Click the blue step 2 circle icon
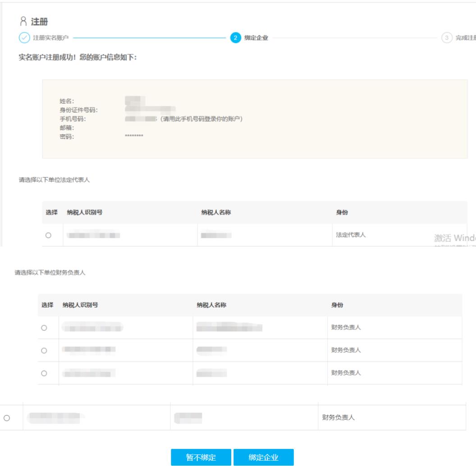The image size is (476, 466). (x=235, y=38)
